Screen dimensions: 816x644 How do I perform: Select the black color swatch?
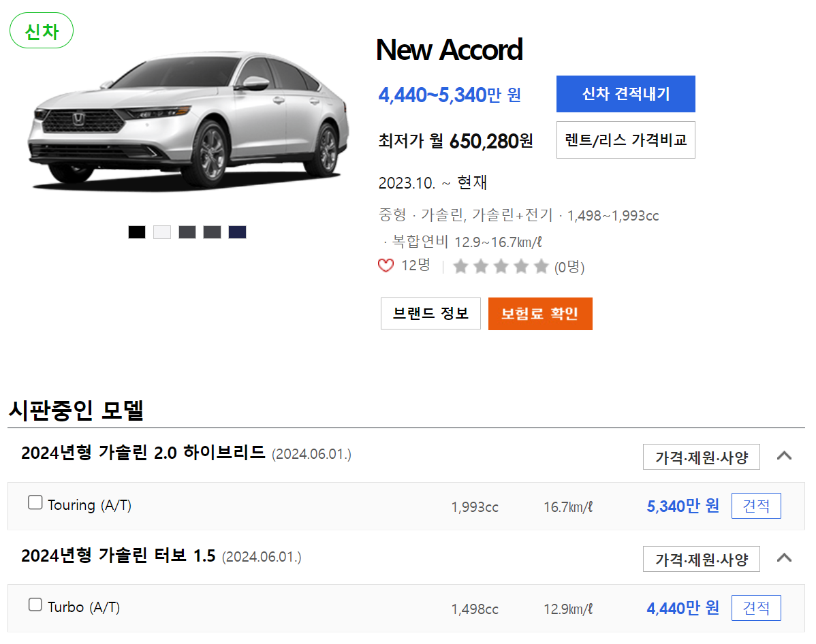coord(137,232)
